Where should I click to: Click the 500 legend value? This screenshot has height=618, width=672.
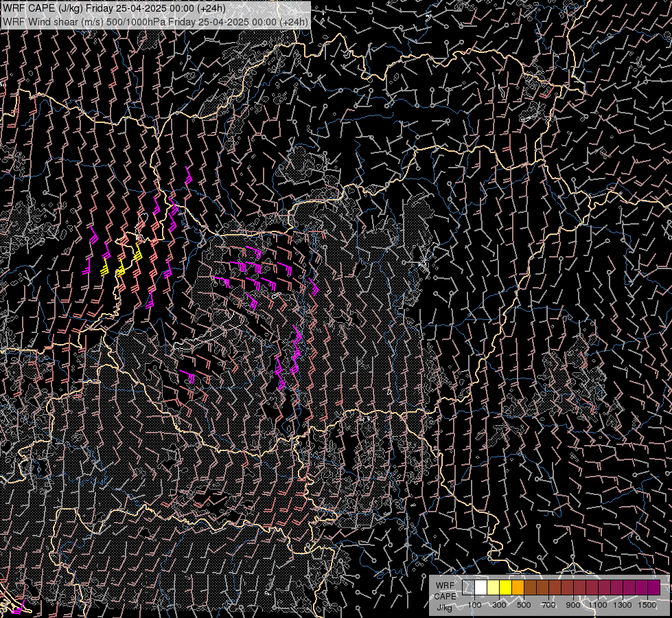[x=524, y=605]
